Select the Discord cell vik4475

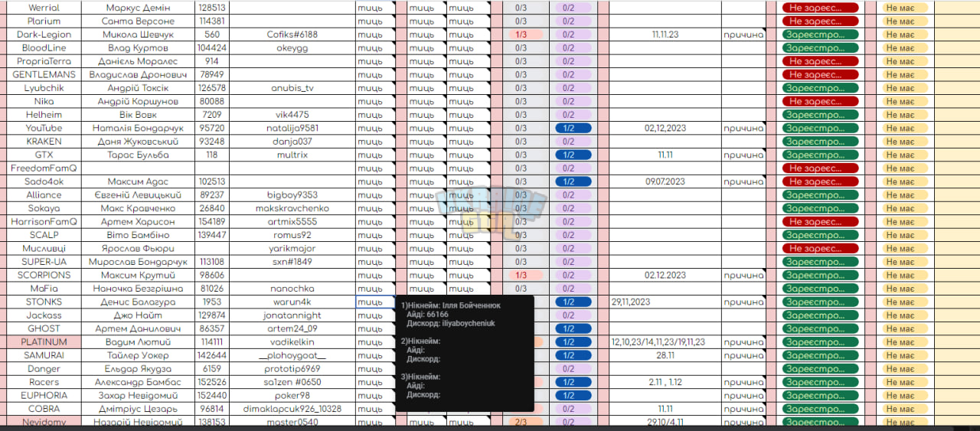coord(292,115)
